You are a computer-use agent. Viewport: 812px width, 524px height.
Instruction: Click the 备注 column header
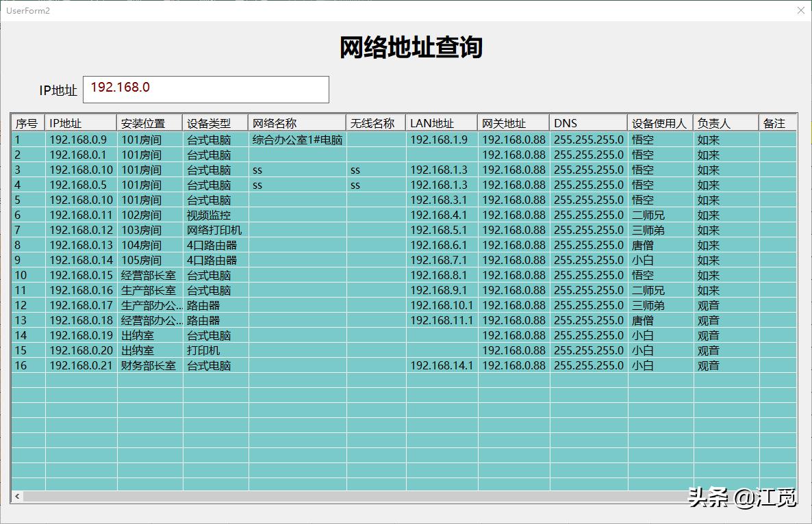pyautogui.click(x=777, y=122)
